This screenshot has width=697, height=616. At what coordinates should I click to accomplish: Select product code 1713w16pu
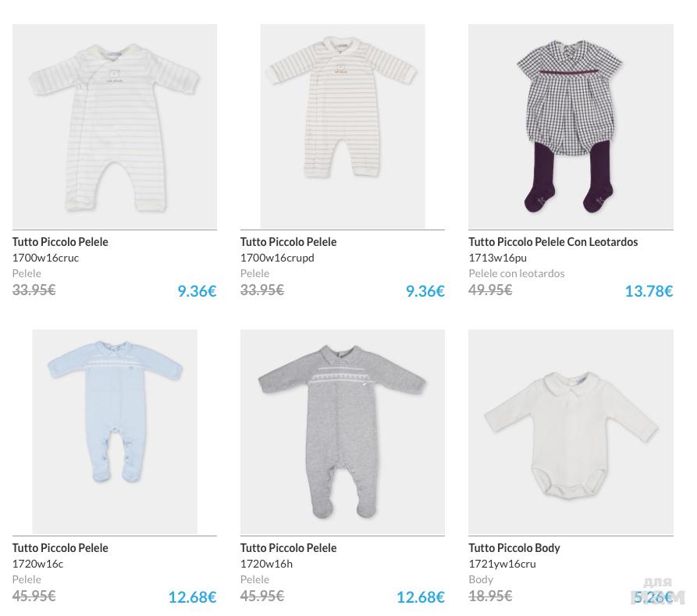[497, 258]
